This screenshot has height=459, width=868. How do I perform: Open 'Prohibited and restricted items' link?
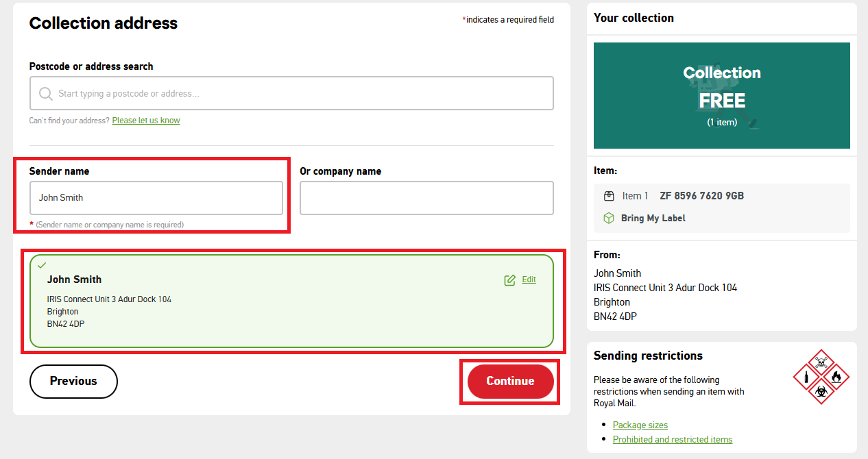672,439
